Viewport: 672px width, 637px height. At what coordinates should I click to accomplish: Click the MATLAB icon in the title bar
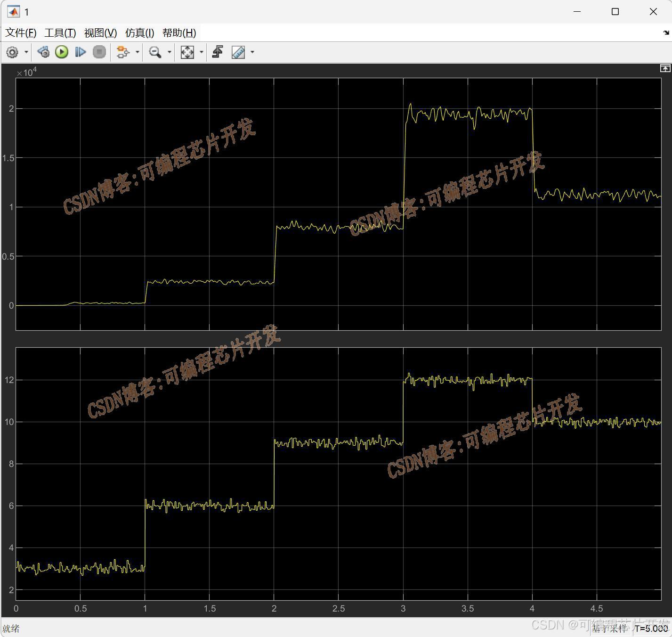pos(13,12)
